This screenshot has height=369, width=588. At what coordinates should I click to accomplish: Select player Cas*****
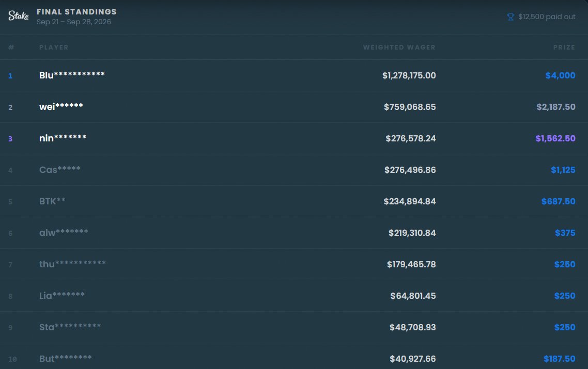coord(59,169)
